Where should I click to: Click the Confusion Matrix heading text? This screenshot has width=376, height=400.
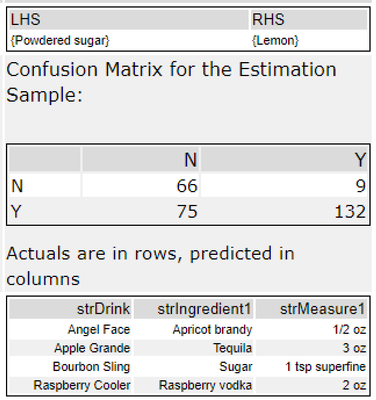[x=171, y=82]
